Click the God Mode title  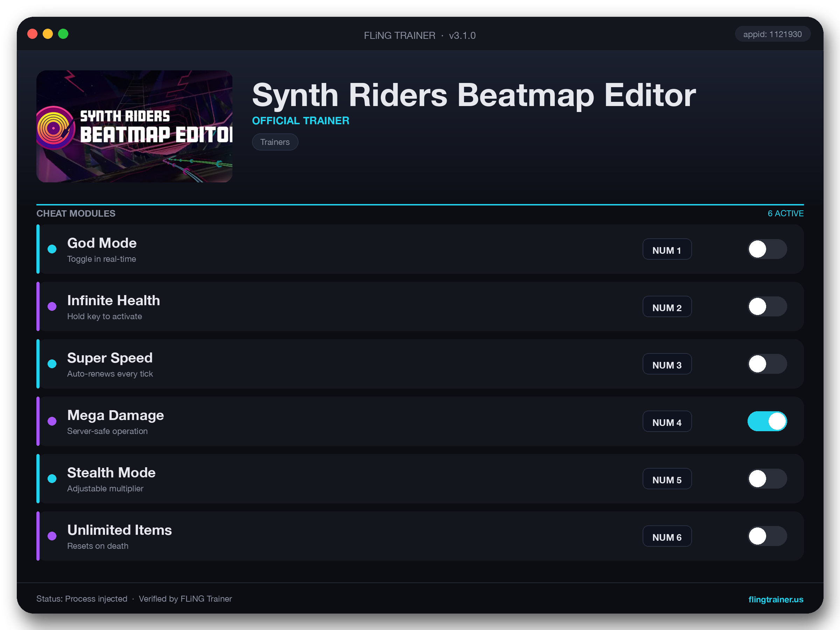click(102, 243)
